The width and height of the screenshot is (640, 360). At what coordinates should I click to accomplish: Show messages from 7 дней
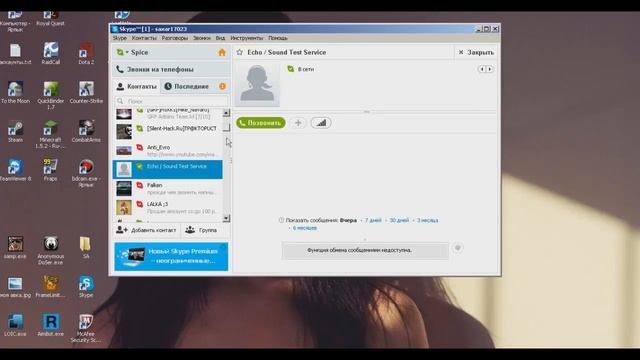[373, 220]
